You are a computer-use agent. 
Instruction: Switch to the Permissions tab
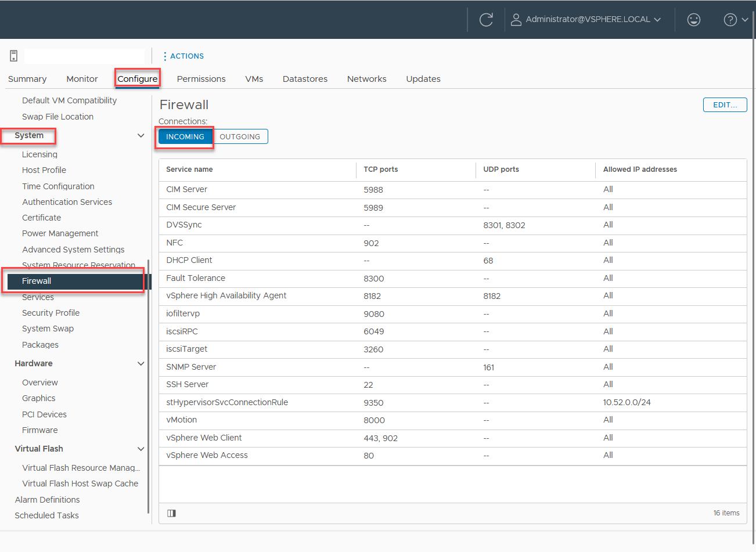[x=201, y=78]
